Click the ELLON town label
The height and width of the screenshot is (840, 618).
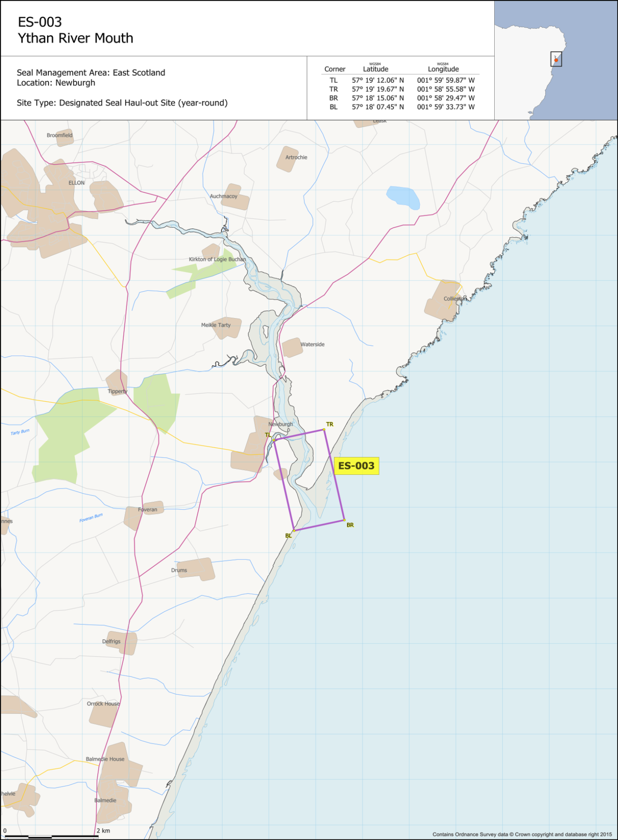[x=76, y=183]
